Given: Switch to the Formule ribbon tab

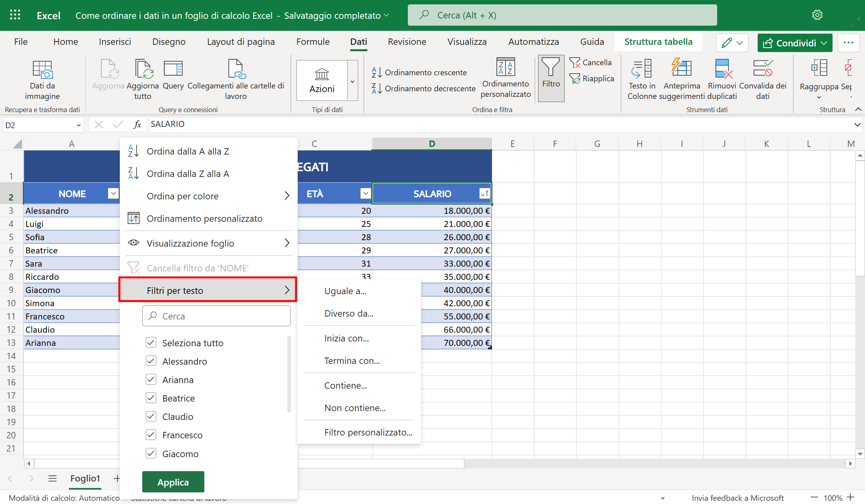Looking at the screenshot, I should pos(313,42).
